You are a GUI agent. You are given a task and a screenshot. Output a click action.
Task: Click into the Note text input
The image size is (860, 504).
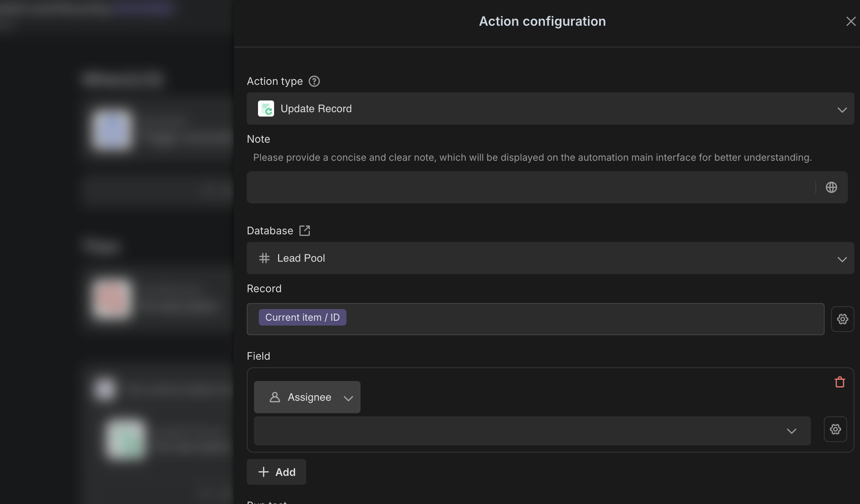point(530,187)
